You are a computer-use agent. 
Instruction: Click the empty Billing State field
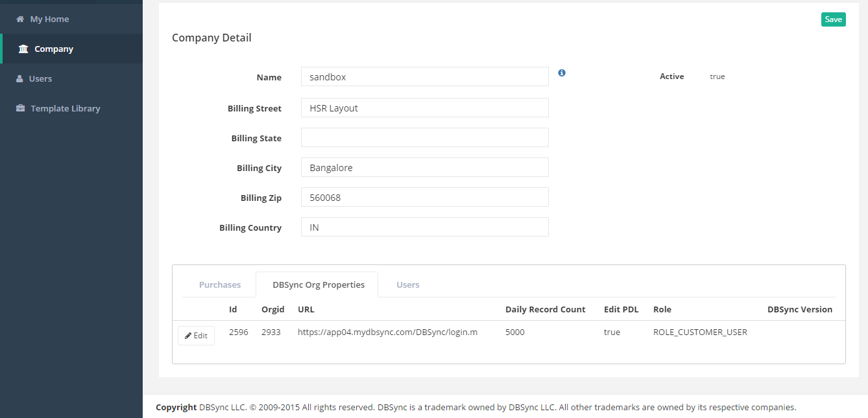[x=425, y=138]
